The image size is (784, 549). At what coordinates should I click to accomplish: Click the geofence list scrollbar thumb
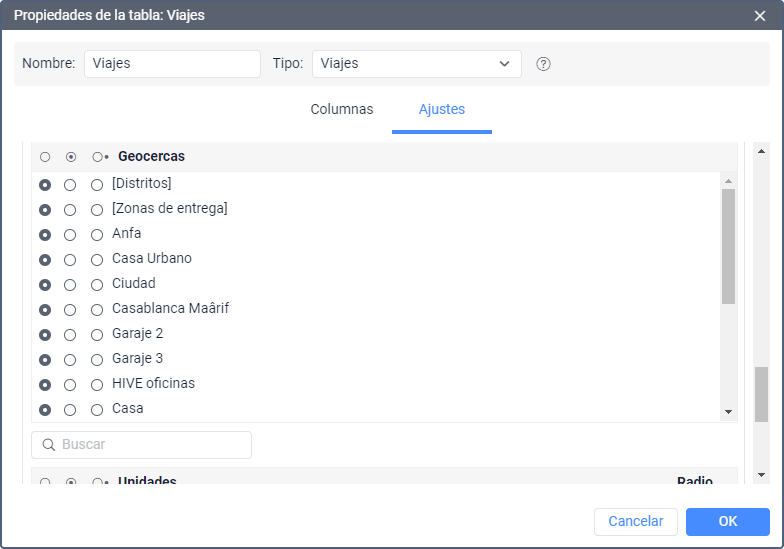point(728,246)
